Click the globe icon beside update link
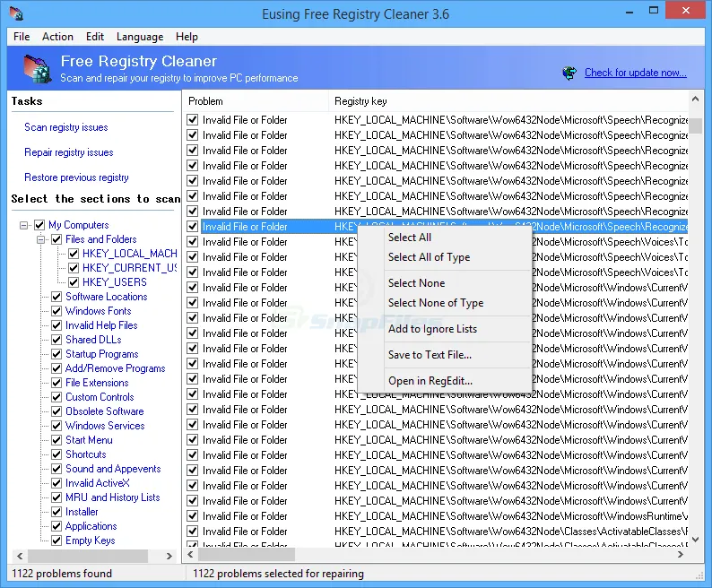This screenshot has width=712, height=588. point(569,73)
